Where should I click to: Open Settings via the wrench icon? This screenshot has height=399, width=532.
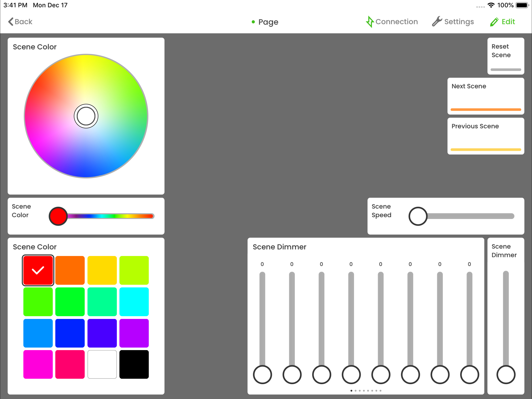pyautogui.click(x=437, y=22)
